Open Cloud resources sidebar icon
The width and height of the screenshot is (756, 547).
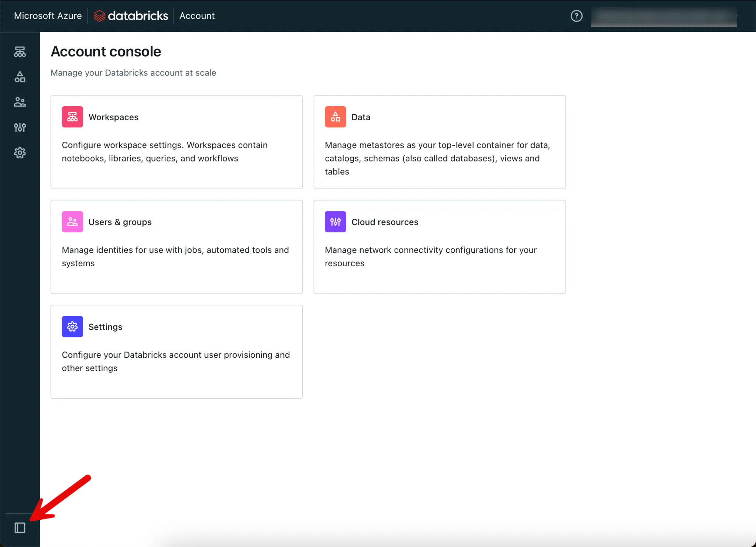pos(20,128)
